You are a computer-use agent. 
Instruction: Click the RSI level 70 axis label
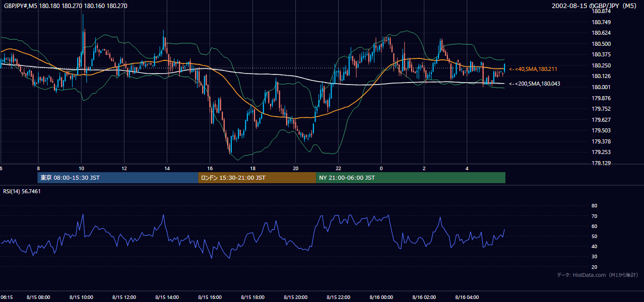coord(594,216)
